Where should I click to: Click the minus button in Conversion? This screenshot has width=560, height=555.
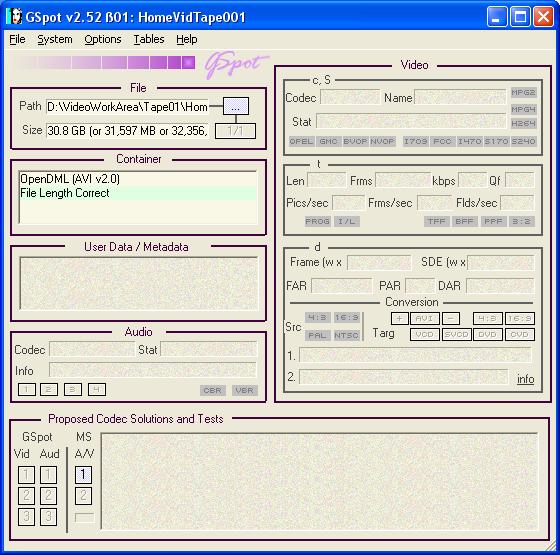[451, 318]
